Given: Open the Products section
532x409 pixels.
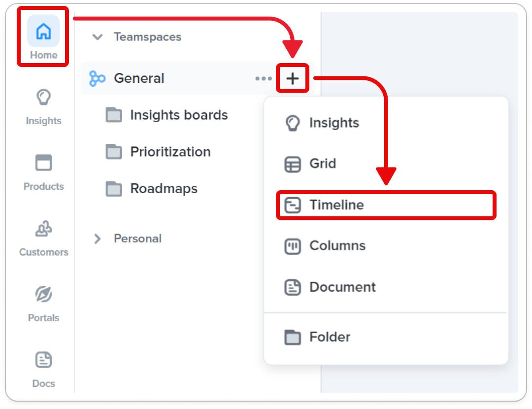Looking at the screenshot, I should tap(43, 172).
